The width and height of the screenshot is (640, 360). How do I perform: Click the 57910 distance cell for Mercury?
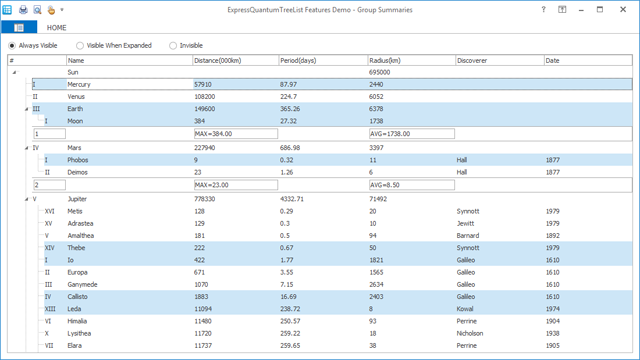coord(203,84)
